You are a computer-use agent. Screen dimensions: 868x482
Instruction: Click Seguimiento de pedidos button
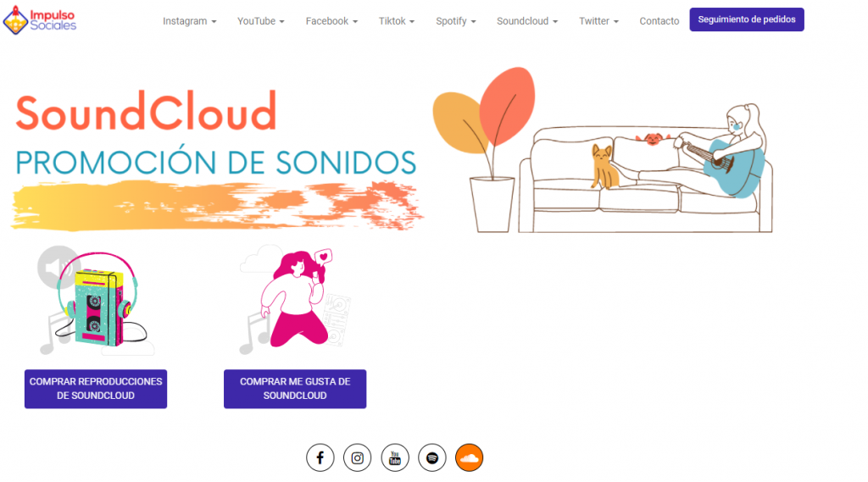[x=746, y=19]
